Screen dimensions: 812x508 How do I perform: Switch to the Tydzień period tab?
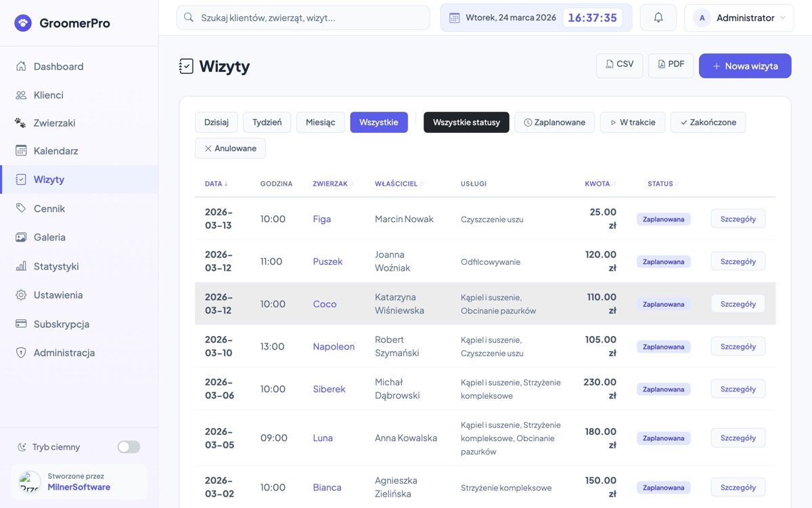coord(267,123)
